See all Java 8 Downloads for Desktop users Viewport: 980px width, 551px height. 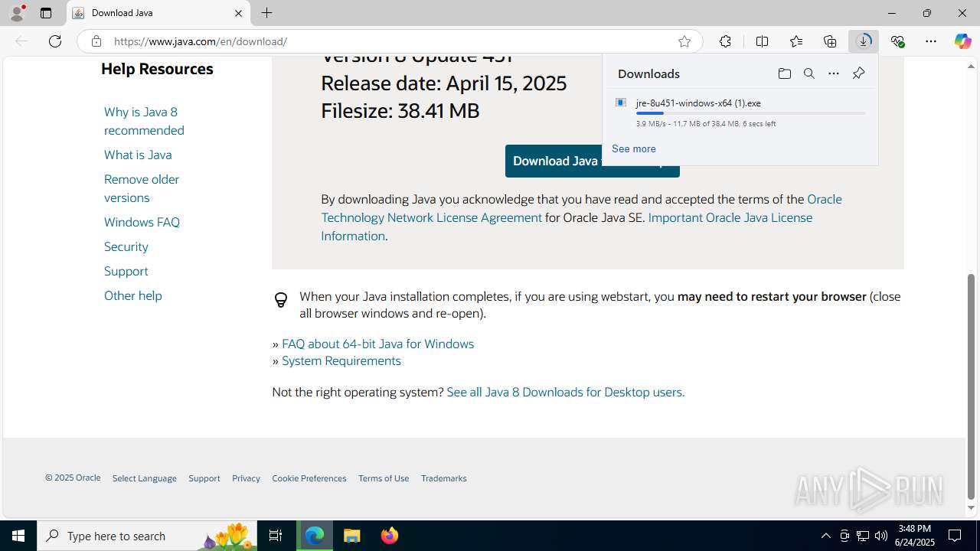tap(565, 392)
